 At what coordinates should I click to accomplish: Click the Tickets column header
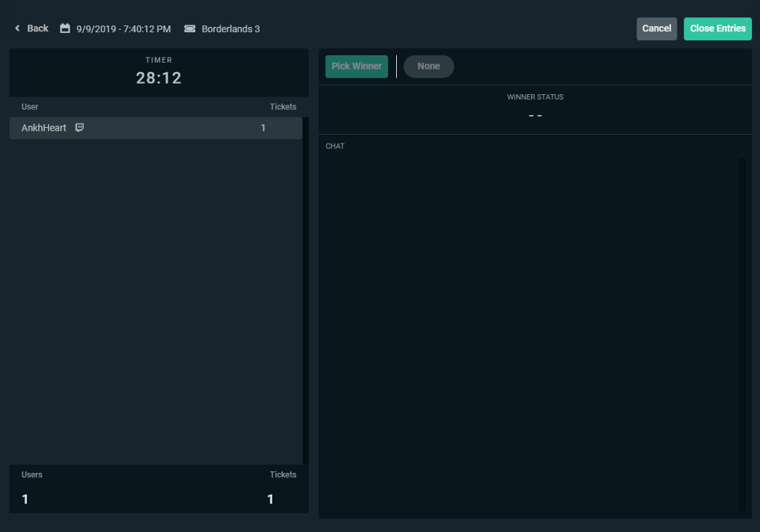(x=283, y=107)
